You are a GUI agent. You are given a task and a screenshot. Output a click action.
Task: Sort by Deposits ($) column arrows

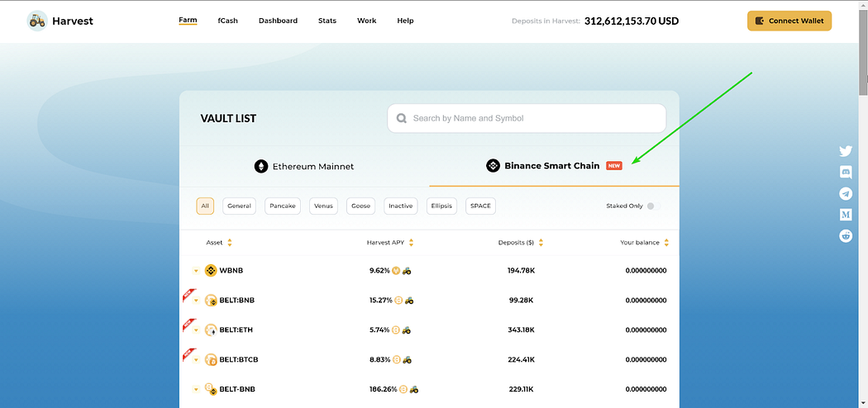pyautogui.click(x=541, y=243)
